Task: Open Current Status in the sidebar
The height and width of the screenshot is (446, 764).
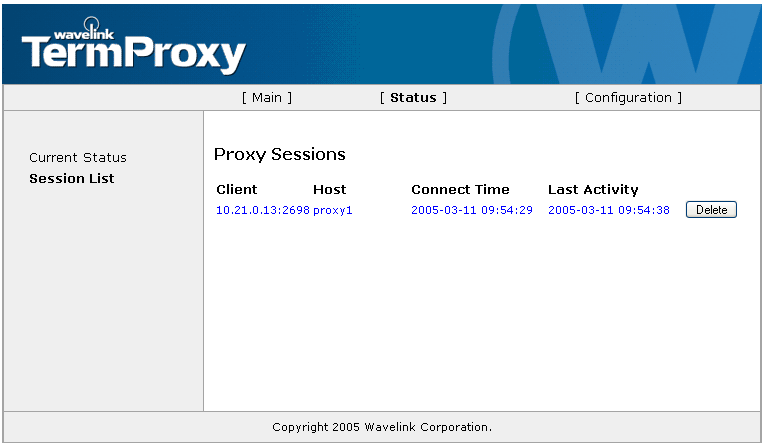Action: pos(78,157)
